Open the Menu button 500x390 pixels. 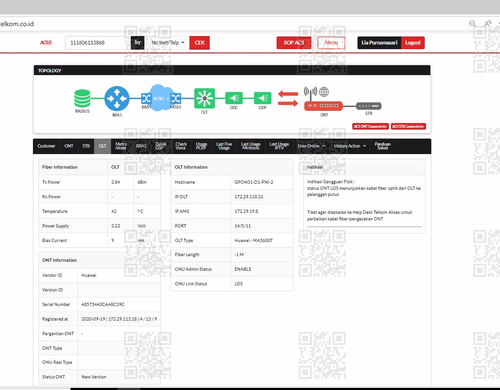pyautogui.click(x=331, y=43)
